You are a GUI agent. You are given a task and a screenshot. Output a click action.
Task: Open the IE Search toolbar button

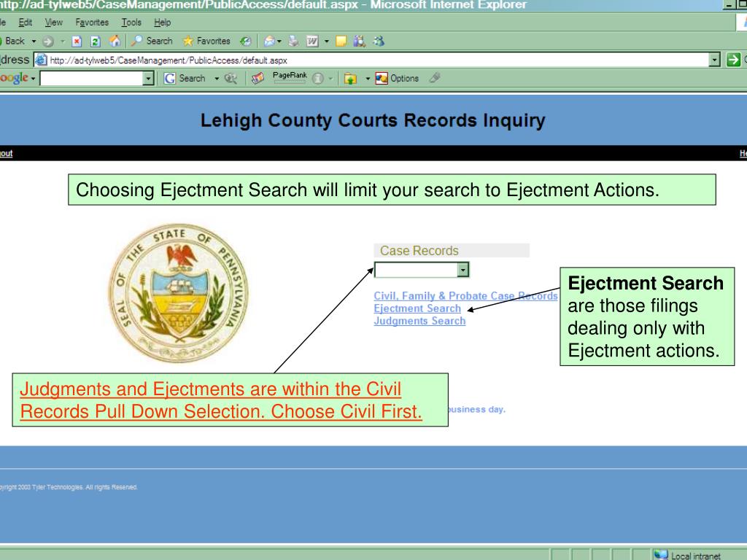click(152, 41)
